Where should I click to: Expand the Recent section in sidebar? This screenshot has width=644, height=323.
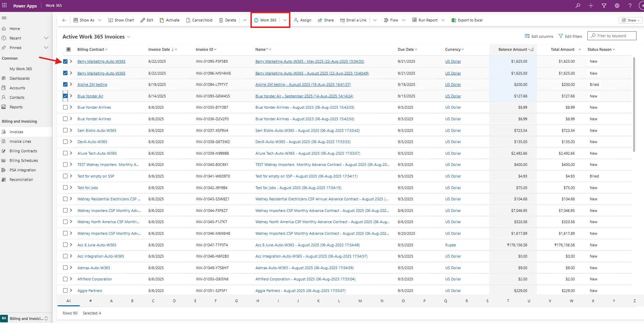[46, 38]
